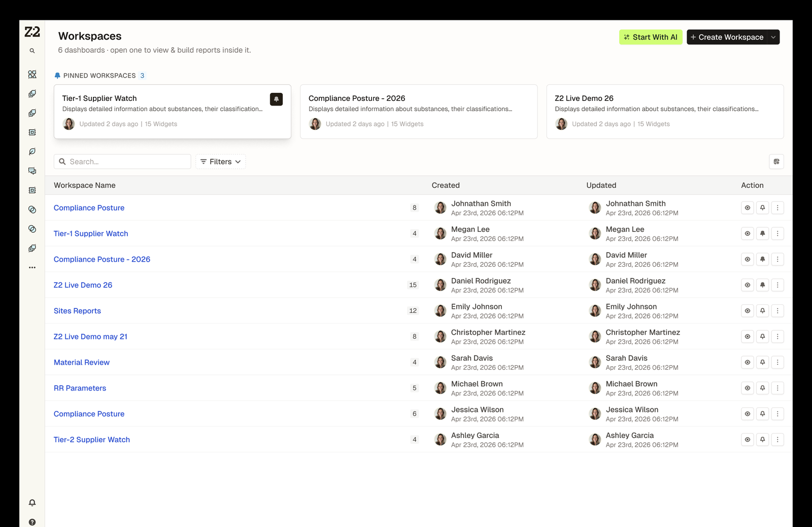Viewport: 812px width, 527px height.
Task: Open the Create Workspace chevron dropdown
Action: point(773,37)
